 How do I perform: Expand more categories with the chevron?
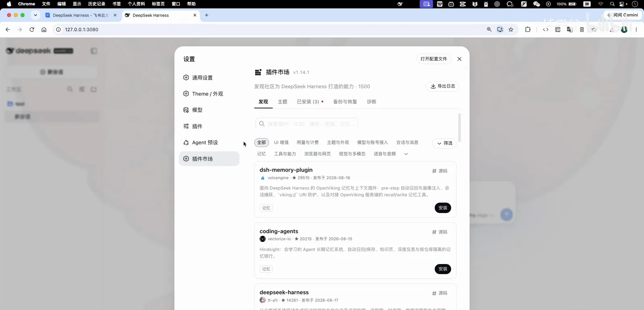[406, 154]
